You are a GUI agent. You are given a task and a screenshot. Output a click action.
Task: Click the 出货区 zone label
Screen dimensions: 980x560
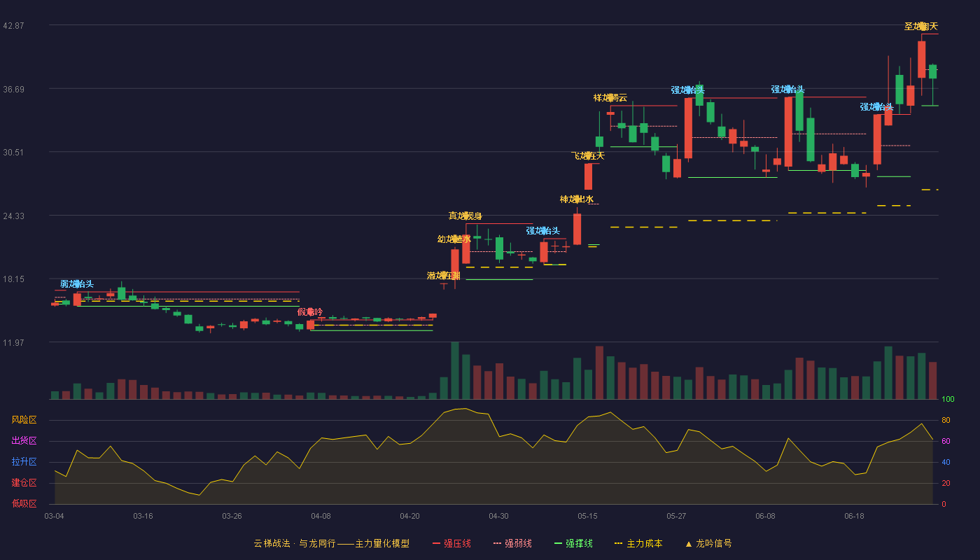point(24,441)
